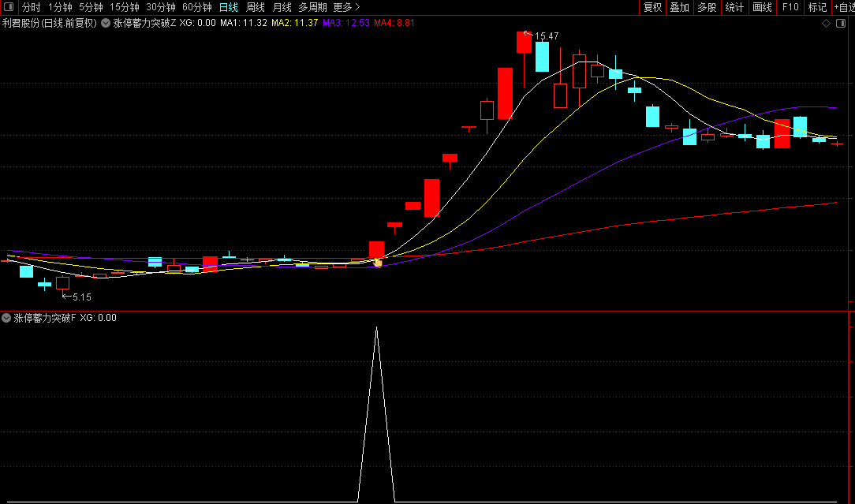Expand the 涨停蓄力突破F indicator dropdown
Viewport: 855px width, 504px height.
tap(6, 318)
